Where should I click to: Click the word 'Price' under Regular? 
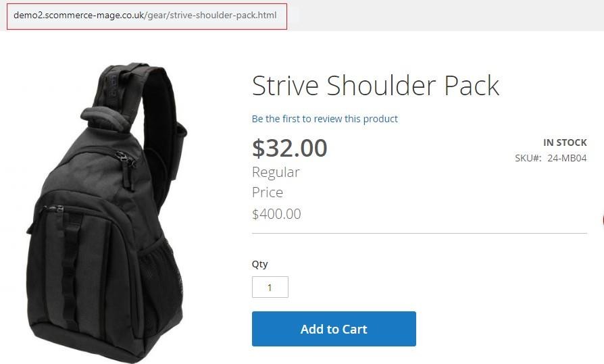pyautogui.click(x=268, y=192)
